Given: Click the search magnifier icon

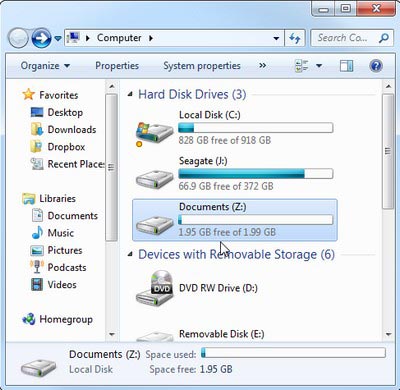Looking at the screenshot, I should (384, 38).
